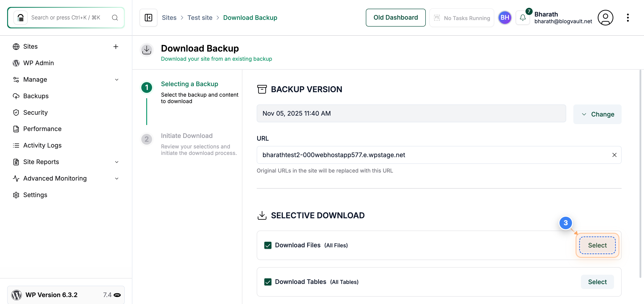Open WP Admin via the WordPress icon
Viewport: 644px width, 304px height.
coord(16,63)
